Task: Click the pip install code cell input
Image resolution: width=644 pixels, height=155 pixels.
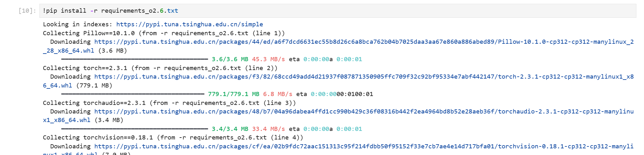Action: pyautogui.click(x=337, y=11)
